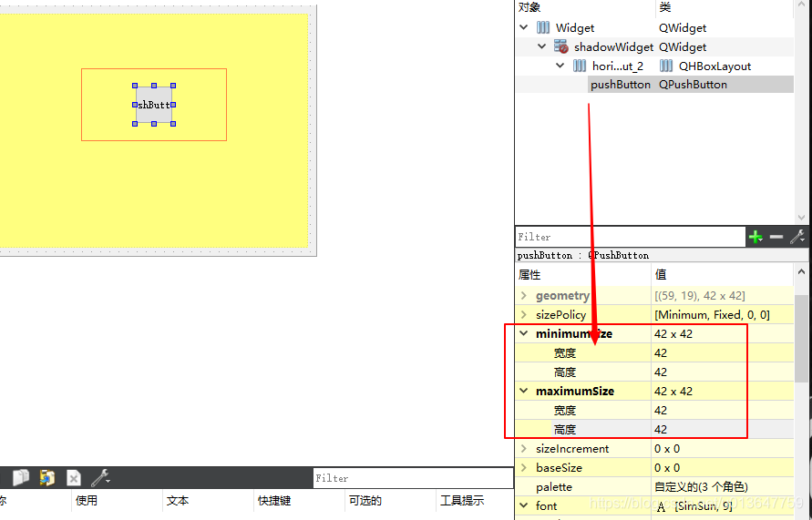The image size is (812, 520).
Task: Collapse the maximumSize property
Action: (x=523, y=392)
